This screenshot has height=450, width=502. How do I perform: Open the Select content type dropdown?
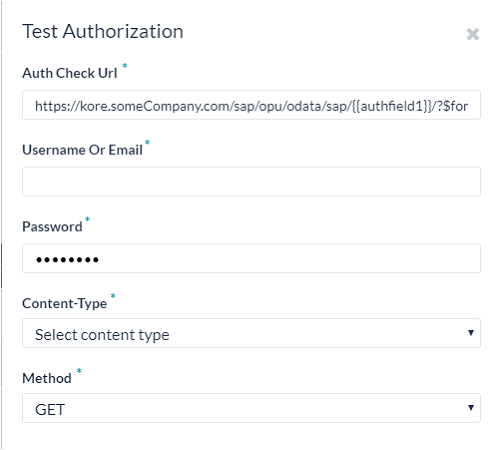tap(251, 333)
